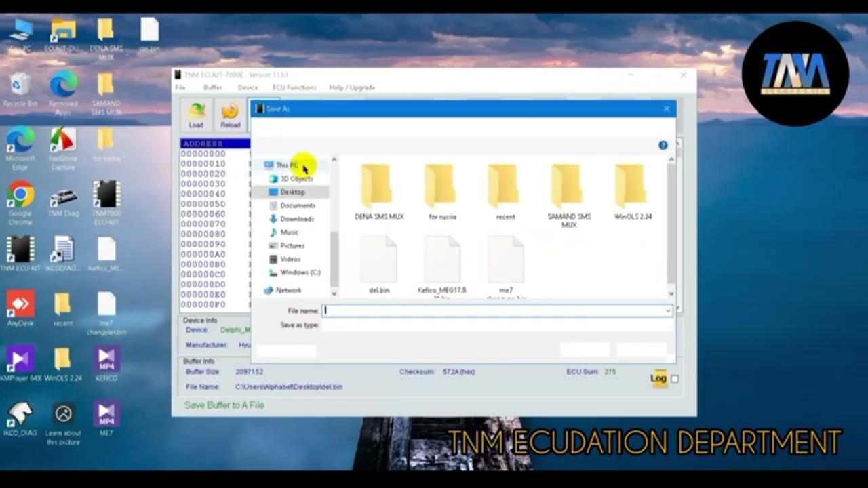Select me7 changyan.bin file on desktop
The width and height of the screenshot is (868, 488).
coord(106,313)
